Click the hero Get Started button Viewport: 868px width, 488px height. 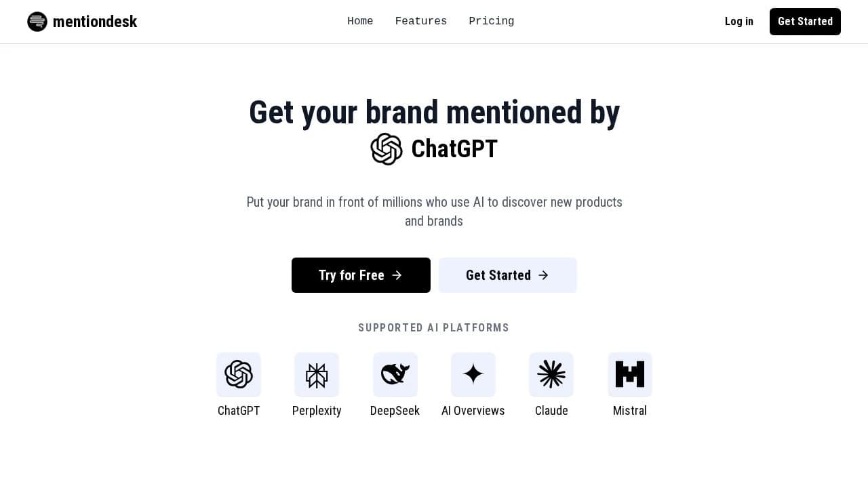[x=507, y=275]
